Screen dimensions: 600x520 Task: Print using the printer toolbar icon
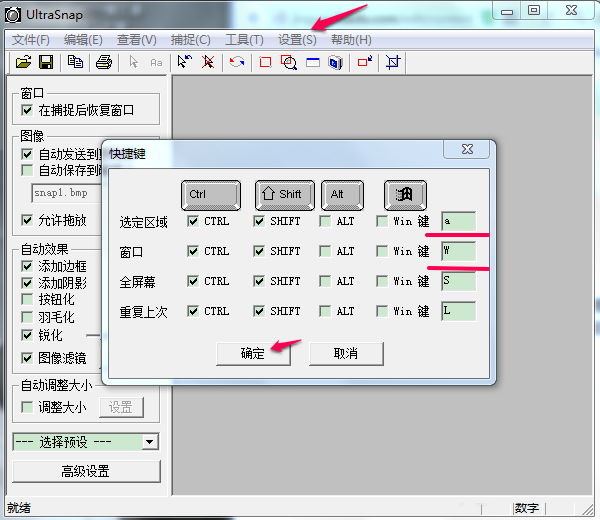pos(104,62)
